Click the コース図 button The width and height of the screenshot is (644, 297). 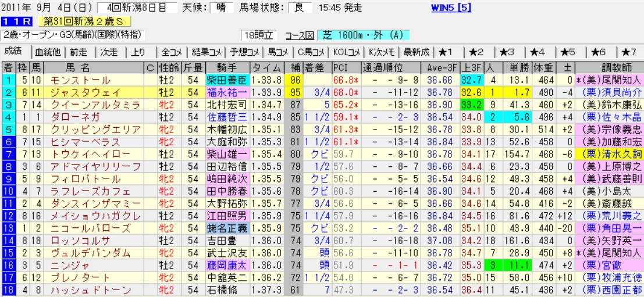(300, 35)
